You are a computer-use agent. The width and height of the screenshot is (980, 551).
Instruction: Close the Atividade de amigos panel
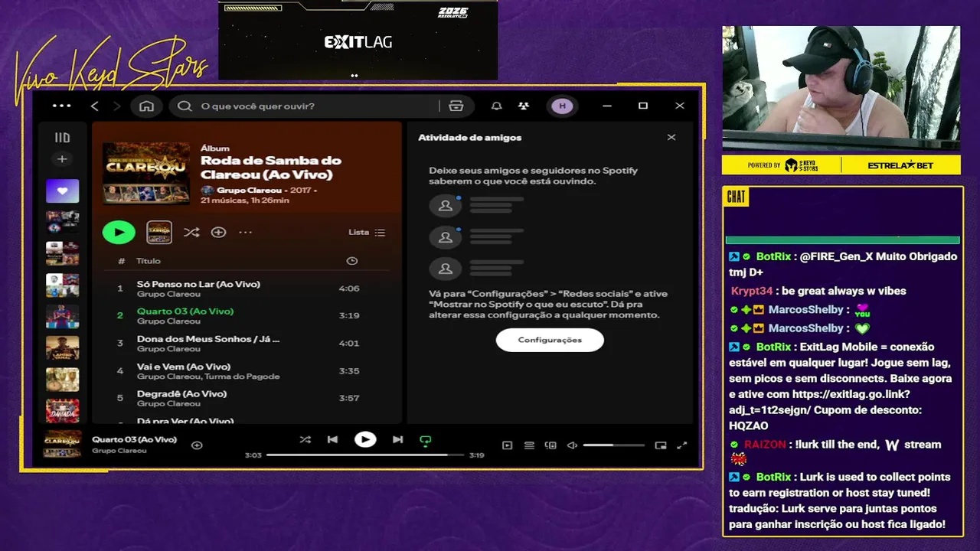[671, 138]
